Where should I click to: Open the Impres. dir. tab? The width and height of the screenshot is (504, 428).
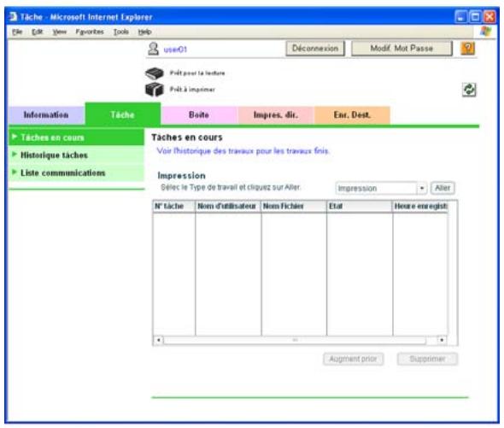click(275, 114)
